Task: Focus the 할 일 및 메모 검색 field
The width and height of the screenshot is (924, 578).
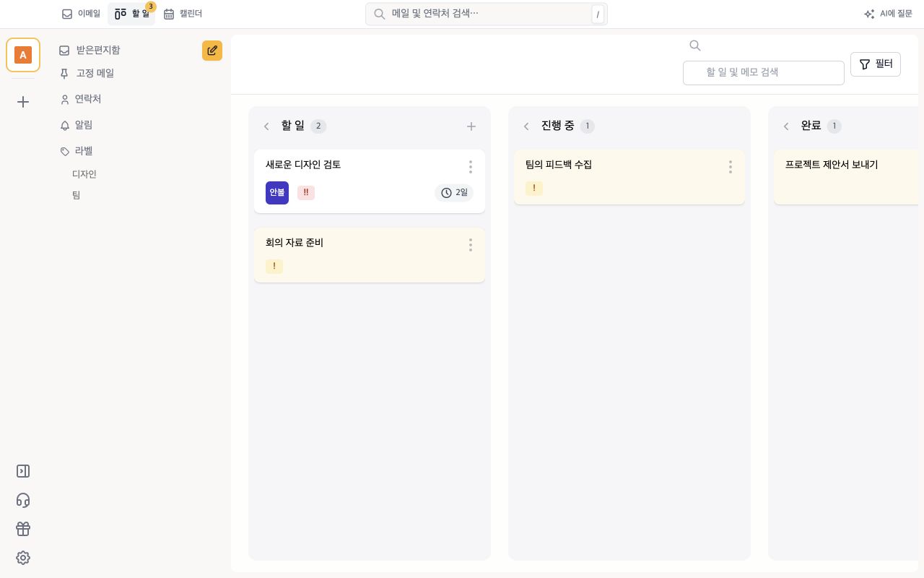Action: (764, 73)
